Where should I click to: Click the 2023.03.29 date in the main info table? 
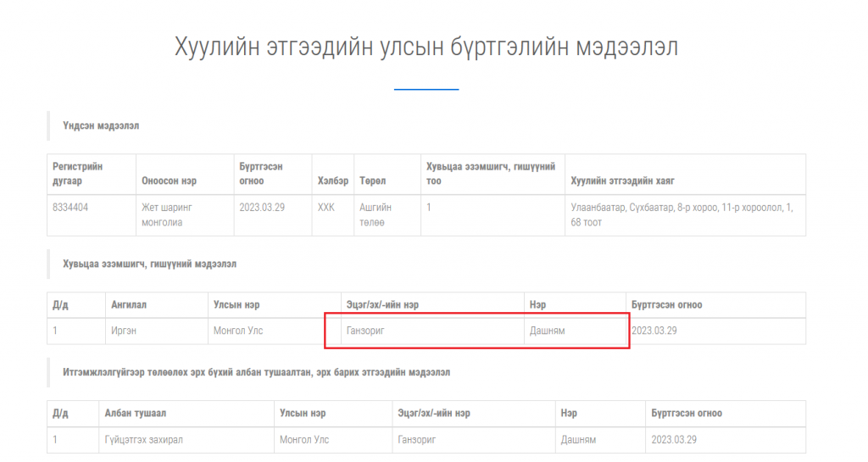[x=262, y=208]
